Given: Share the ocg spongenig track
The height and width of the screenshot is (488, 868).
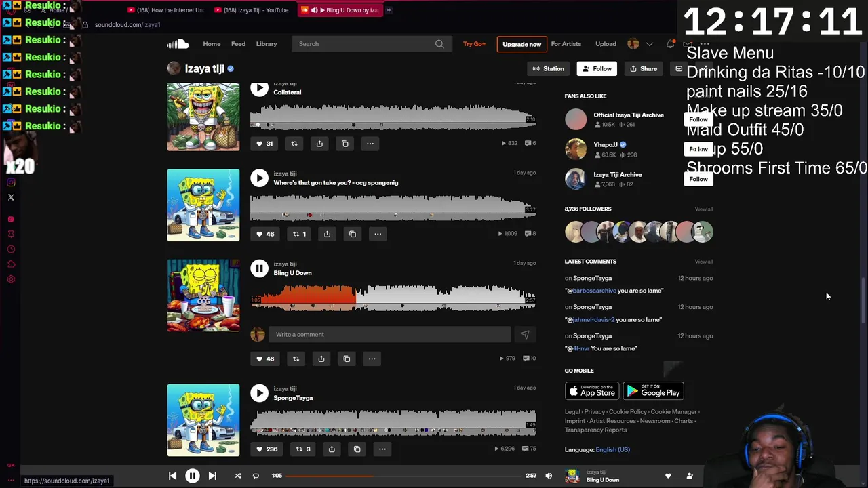Looking at the screenshot, I should (327, 234).
